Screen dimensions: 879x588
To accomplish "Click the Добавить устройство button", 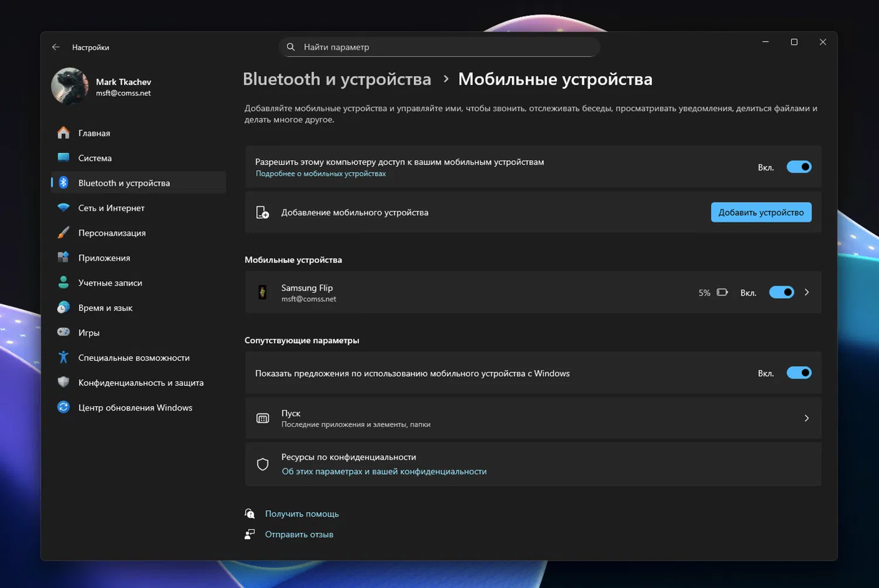I will point(761,212).
